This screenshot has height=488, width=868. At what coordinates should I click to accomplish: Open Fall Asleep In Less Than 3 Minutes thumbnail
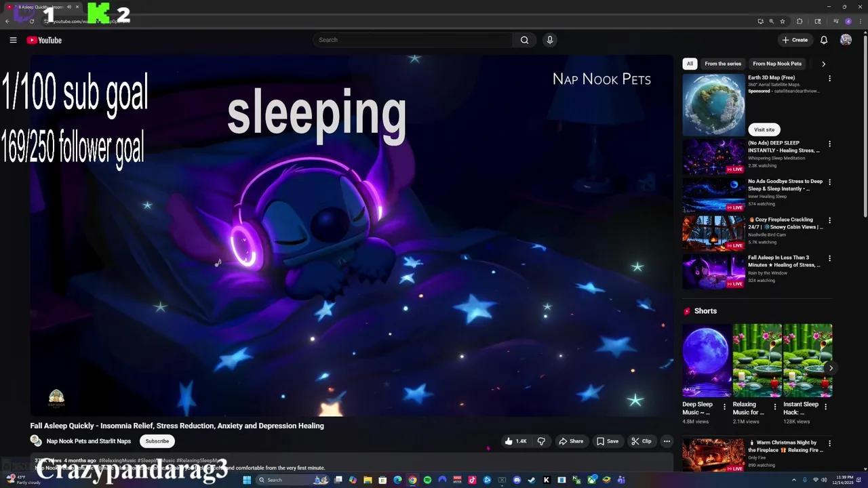click(x=713, y=271)
